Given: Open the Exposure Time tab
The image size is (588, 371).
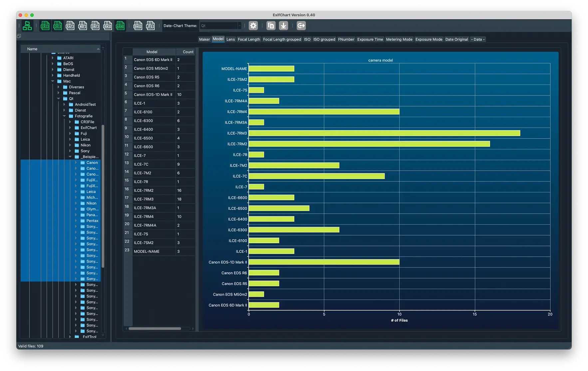Looking at the screenshot, I should pyautogui.click(x=370, y=39).
